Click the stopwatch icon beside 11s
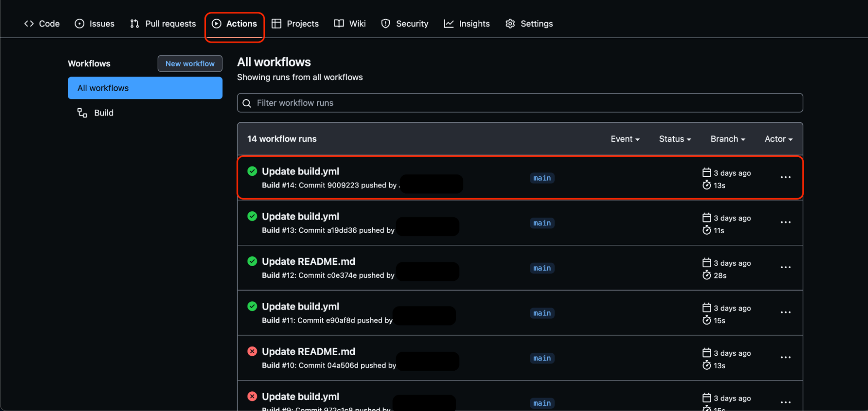 [706, 230]
